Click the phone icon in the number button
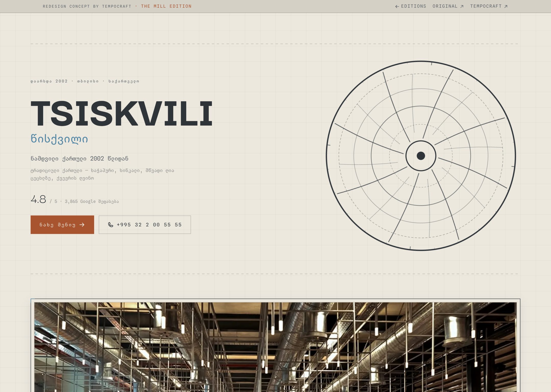Viewport: 551px width, 392px height. point(110,225)
